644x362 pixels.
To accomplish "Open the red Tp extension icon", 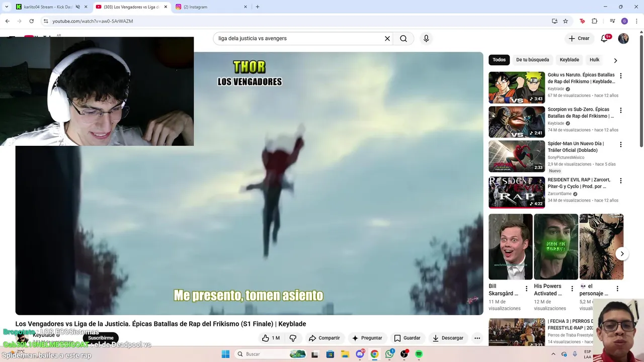I will point(583,21).
